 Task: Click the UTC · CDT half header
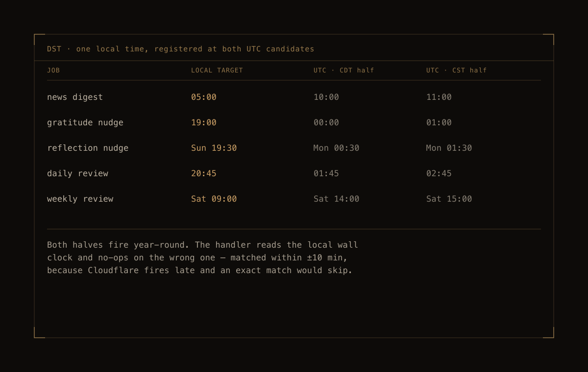pos(344,70)
